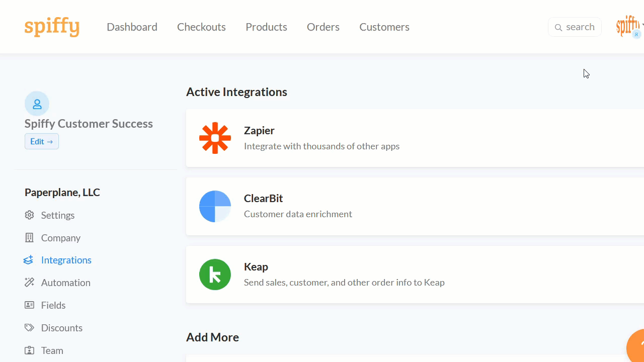Image resolution: width=644 pixels, height=362 pixels.
Task: Open the ClearBit integration title
Action: pyautogui.click(x=264, y=199)
